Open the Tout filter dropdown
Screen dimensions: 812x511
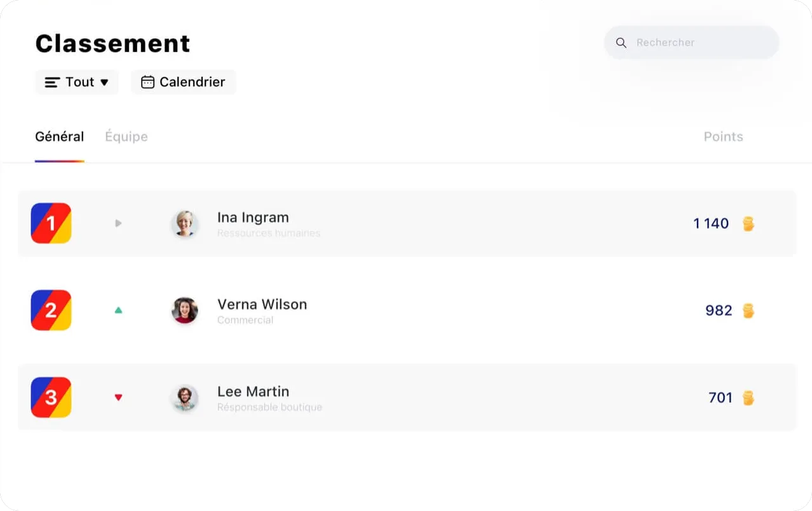(x=76, y=81)
